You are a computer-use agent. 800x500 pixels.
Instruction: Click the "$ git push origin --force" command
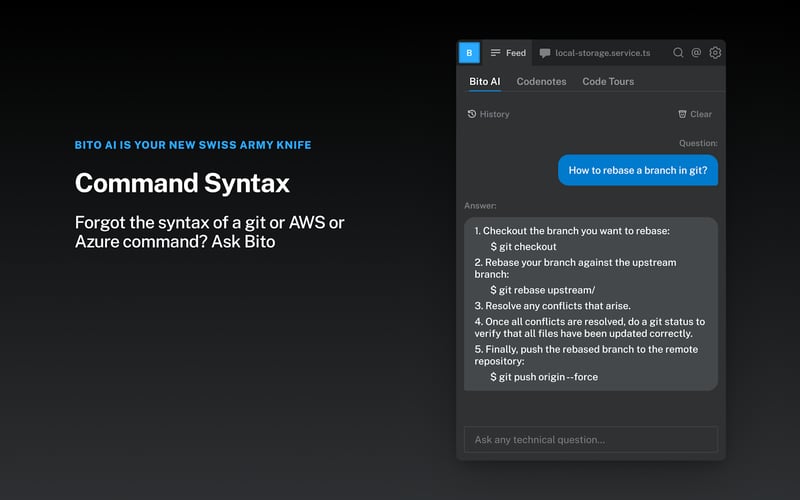tap(544, 377)
